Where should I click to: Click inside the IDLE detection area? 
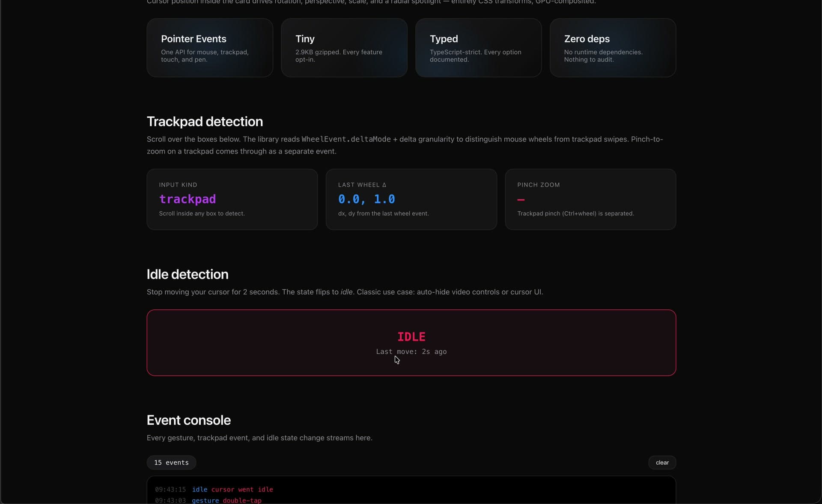(x=411, y=342)
